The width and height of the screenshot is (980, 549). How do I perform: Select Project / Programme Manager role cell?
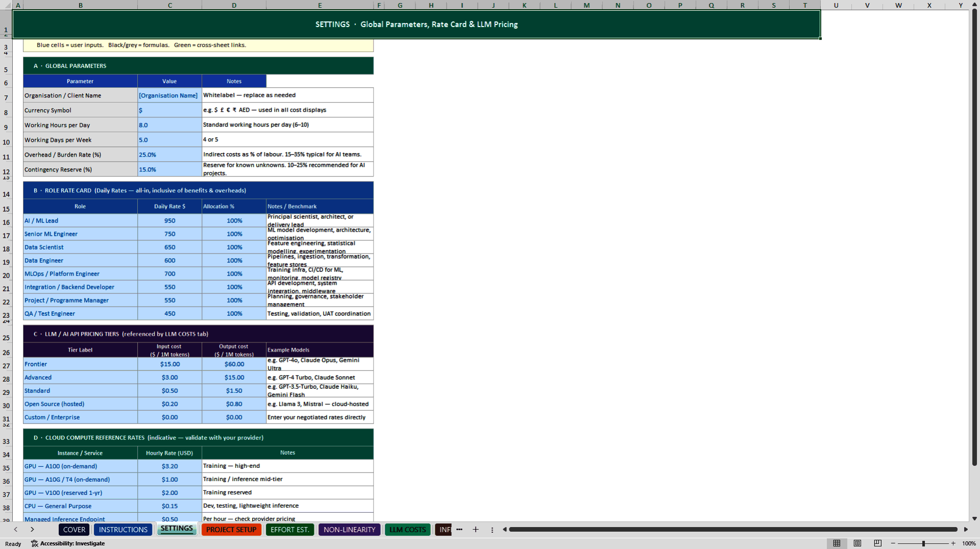(80, 300)
